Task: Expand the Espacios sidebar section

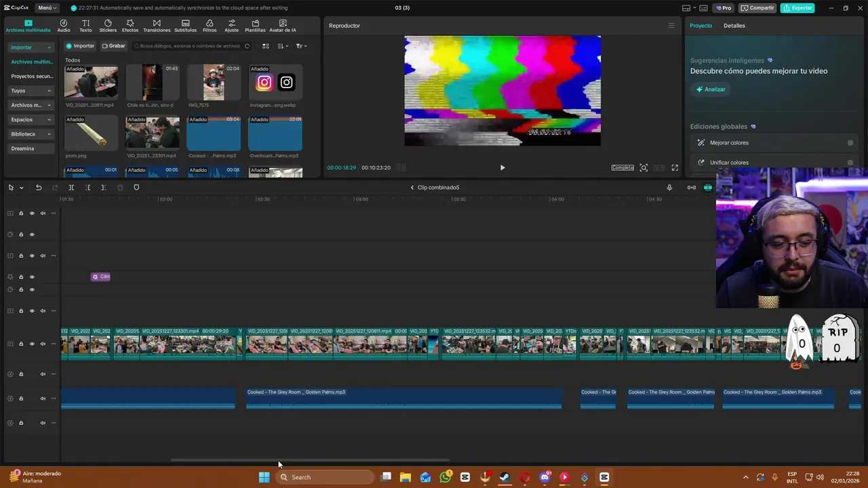Action: pyautogui.click(x=31, y=119)
